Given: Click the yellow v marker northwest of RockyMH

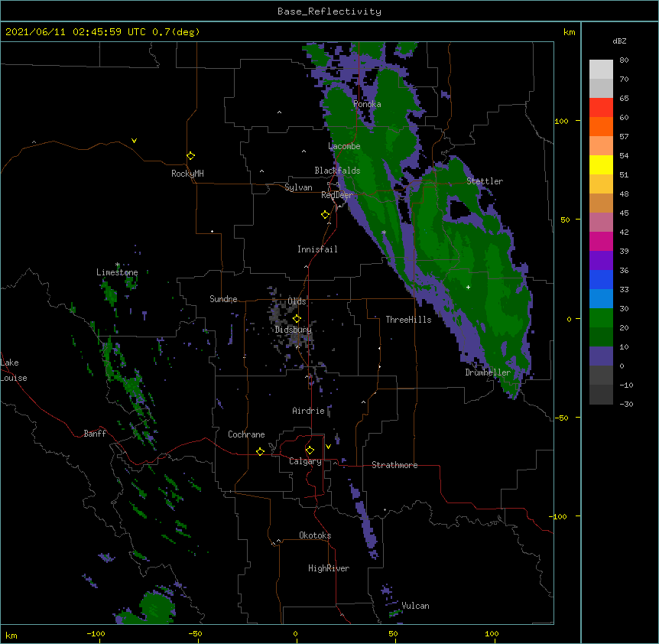Looking at the screenshot, I should coord(134,141).
